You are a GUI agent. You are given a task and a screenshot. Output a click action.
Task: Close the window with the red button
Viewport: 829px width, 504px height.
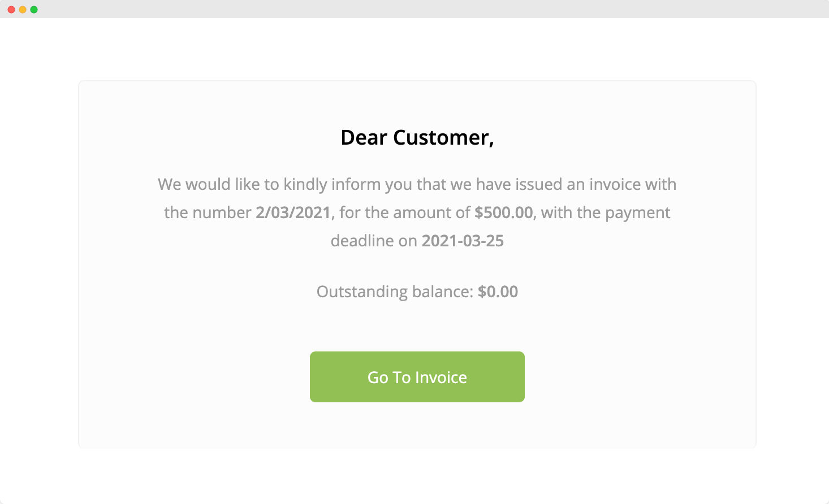pyautogui.click(x=11, y=10)
